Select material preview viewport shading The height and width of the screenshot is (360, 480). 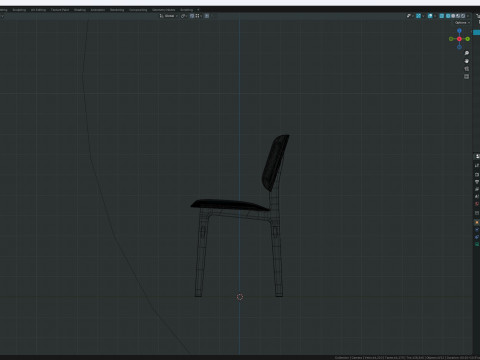(458, 16)
